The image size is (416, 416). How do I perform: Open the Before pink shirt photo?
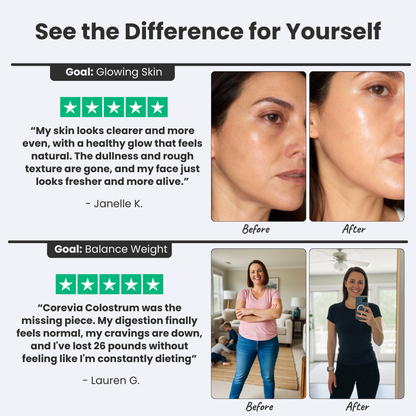pyautogui.click(x=258, y=324)
